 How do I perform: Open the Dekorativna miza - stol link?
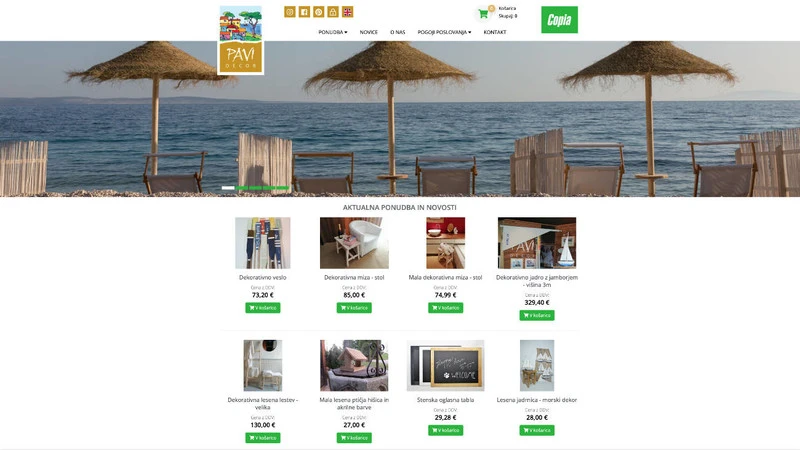point(354,278)
